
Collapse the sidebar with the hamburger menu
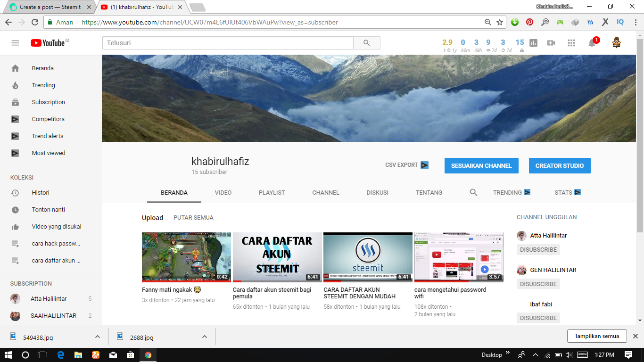click(x=15, y=42)
